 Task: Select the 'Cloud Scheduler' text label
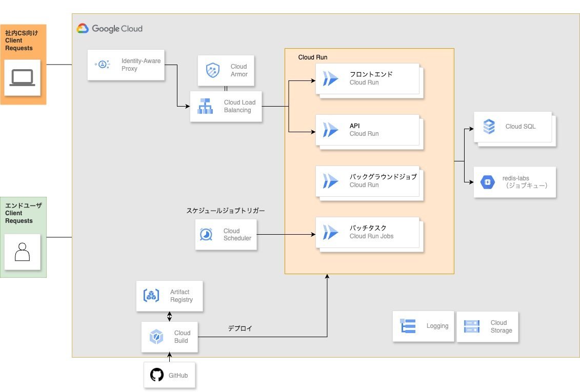[x=237, y=235]
